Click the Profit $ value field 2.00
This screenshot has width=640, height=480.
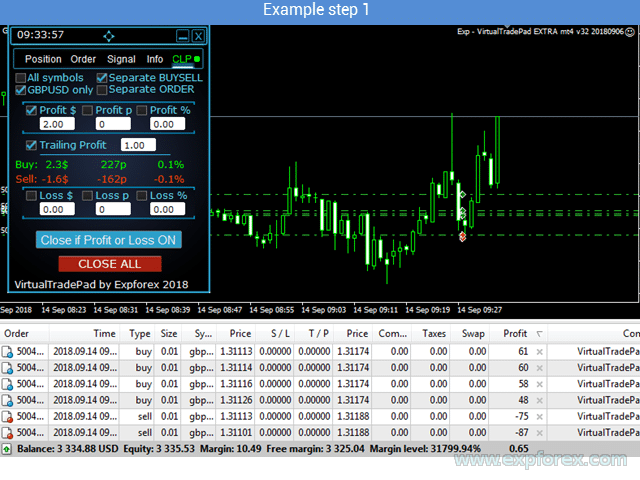(x=57, y=124)
